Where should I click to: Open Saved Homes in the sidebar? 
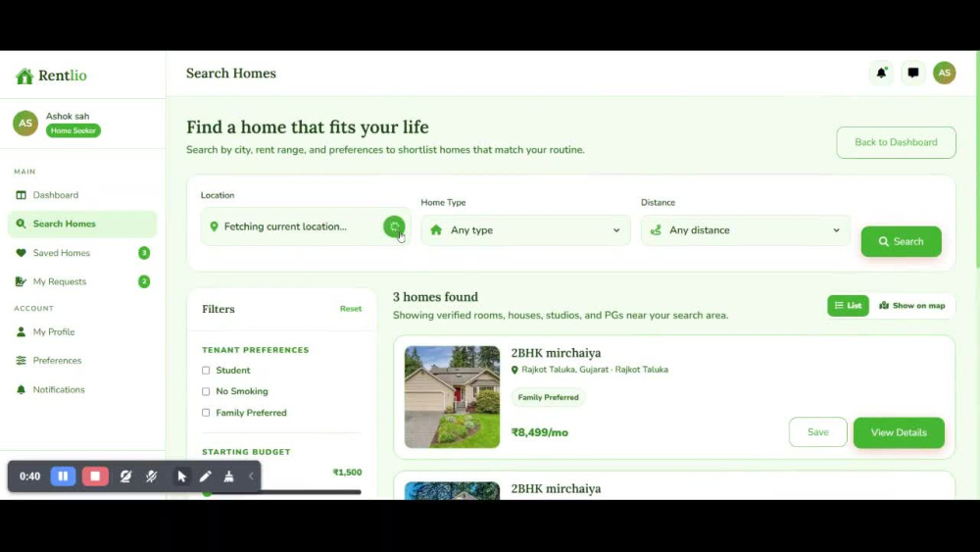pos(82,253)
